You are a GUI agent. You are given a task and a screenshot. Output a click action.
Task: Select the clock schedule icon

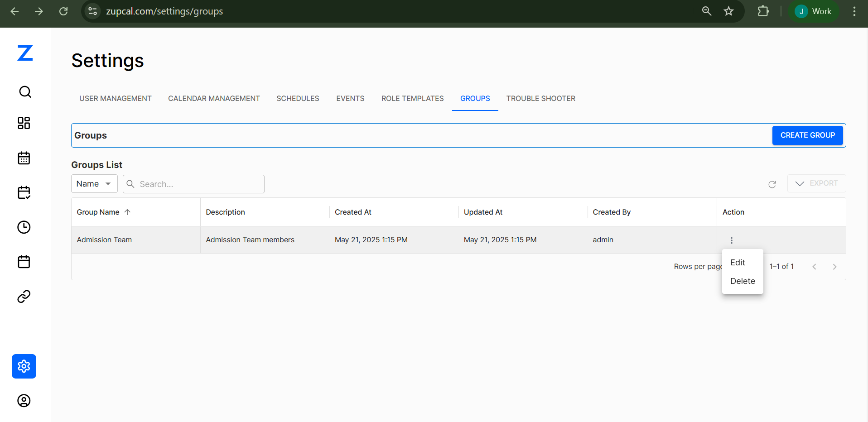pos(24,227)
